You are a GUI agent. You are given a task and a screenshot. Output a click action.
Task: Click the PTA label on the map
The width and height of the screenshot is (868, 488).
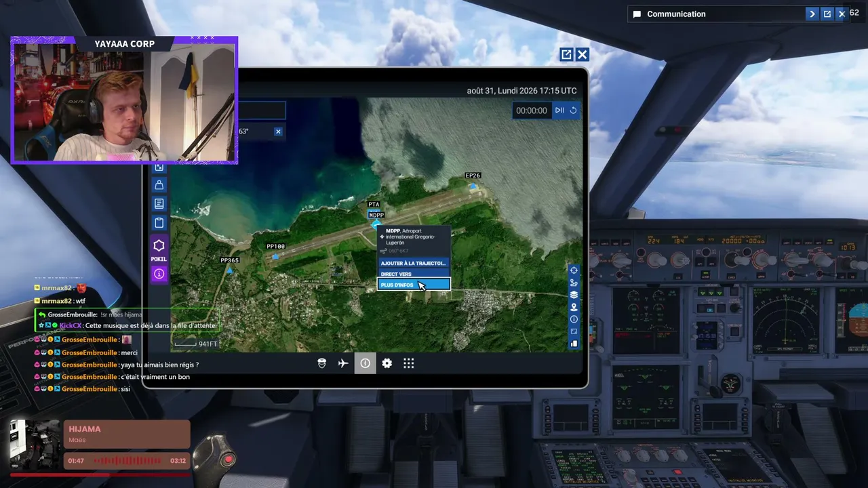(374, 204)
